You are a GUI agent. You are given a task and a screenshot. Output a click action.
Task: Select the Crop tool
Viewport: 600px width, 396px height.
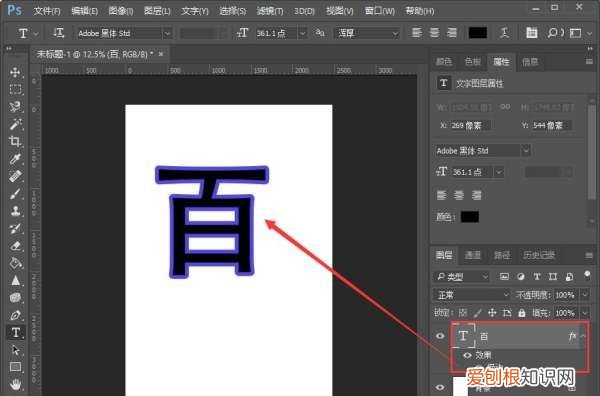[15, 141]
